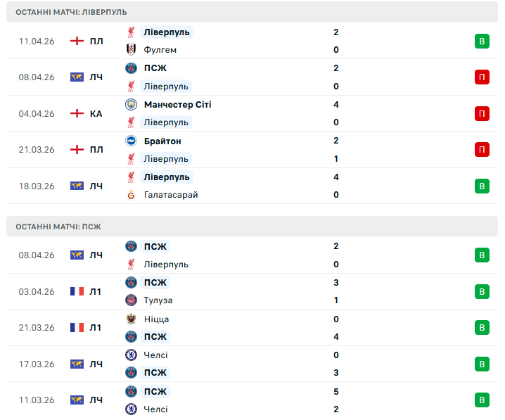This screenshot has width=505, height=420.
Task: Click green В badge for Nice–PSG match
Action: coord(482,327)
